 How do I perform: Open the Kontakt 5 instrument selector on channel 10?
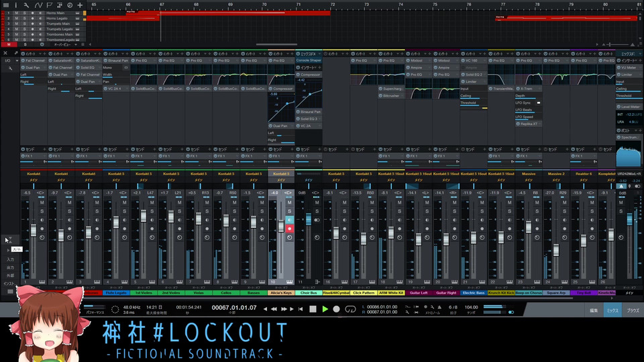(281, 174)
